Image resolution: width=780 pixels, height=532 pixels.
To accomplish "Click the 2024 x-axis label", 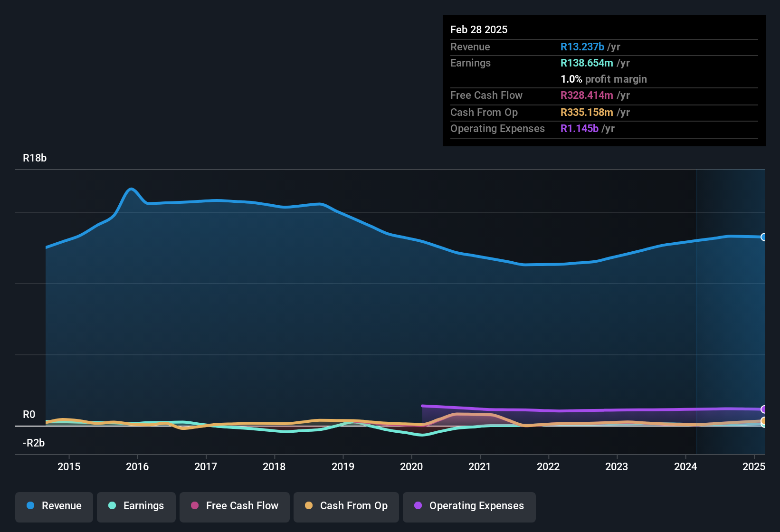I will tap(685, 466).
